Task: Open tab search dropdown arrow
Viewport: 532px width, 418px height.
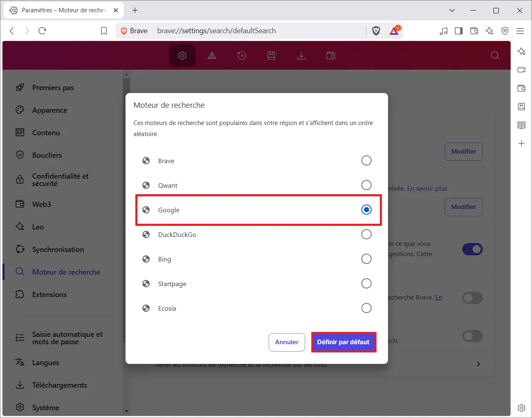Action: point(452,10)
